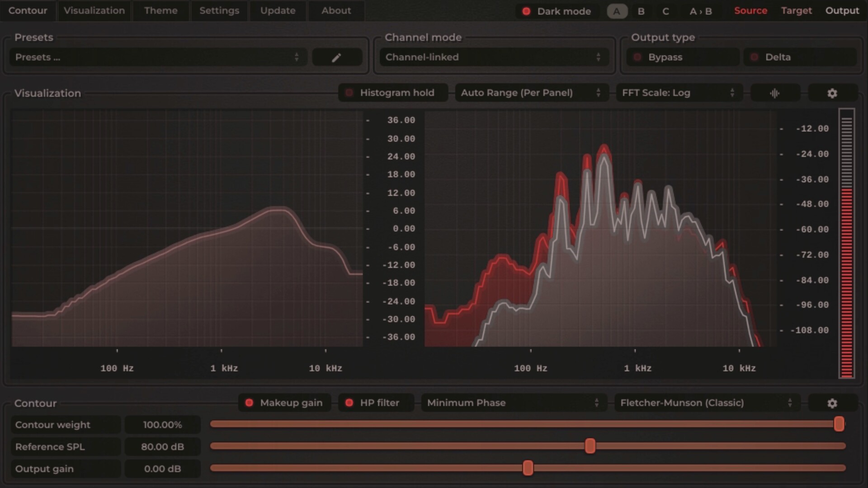Enable the Bypass output option
This screenshot has height=488, width=868.
coord(683,57)
